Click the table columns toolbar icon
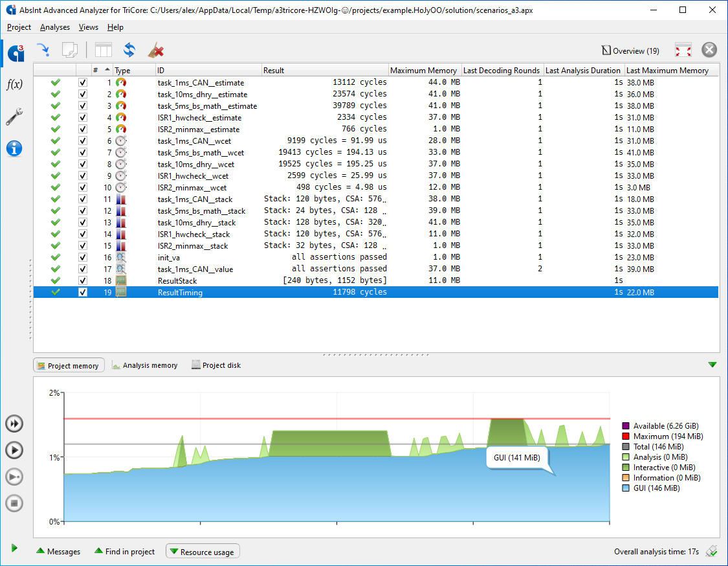 click(x=104, y=50)
